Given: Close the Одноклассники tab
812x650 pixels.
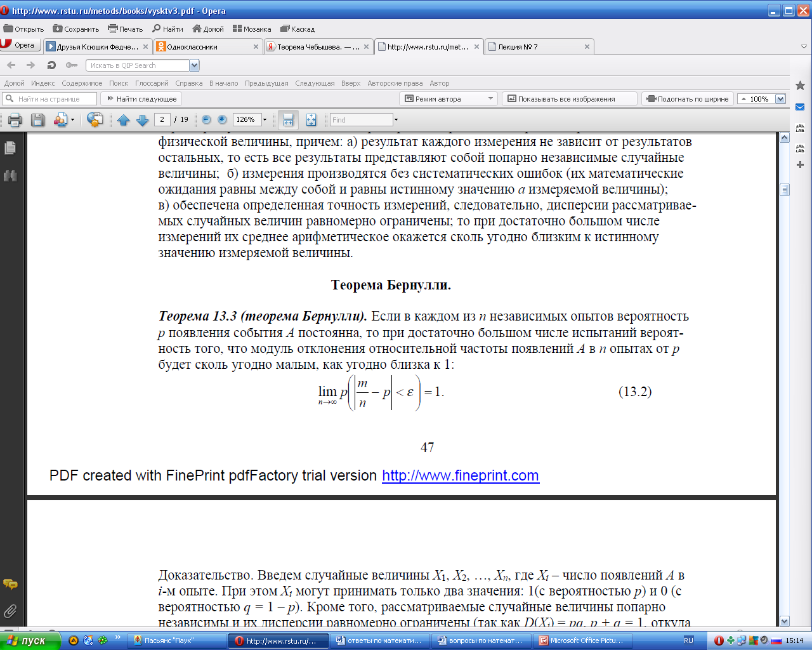Looking at the screenshot, I should (256, 47).
